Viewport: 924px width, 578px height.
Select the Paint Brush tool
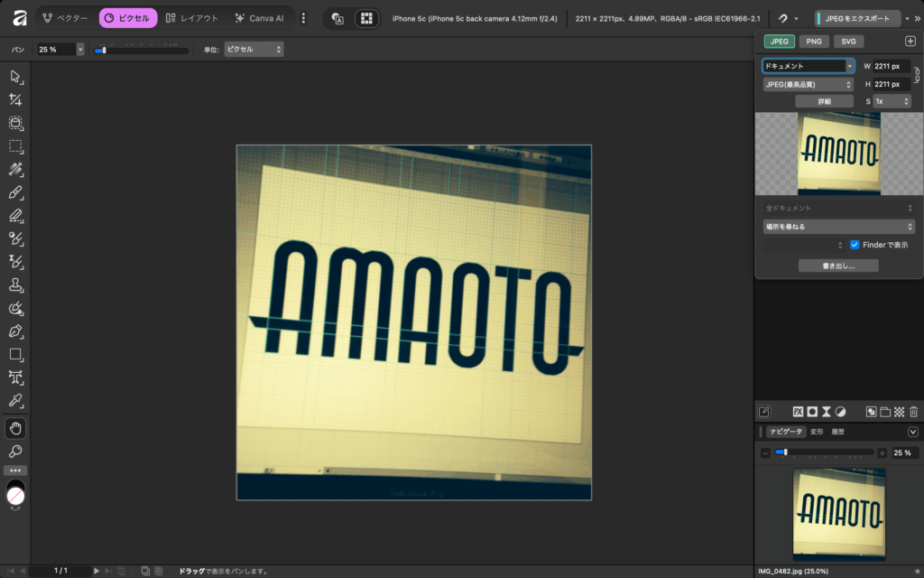(15, 192)
